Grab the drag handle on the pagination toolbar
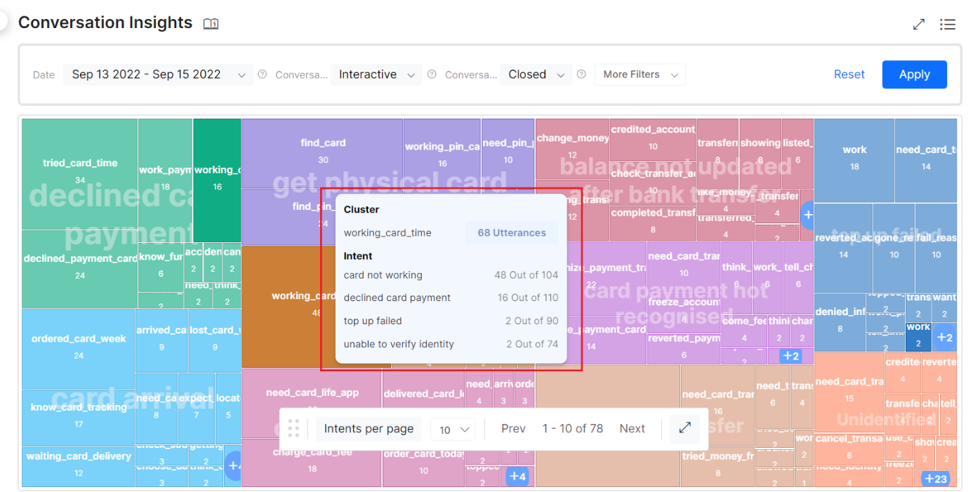This screenshot has height=492, width=980. pyautogui.click(x=294, y=428)
